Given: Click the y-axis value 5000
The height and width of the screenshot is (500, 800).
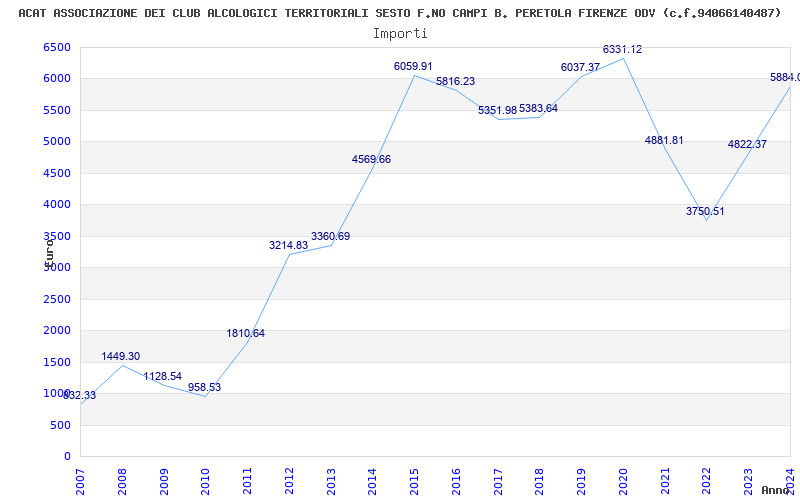Looking at the screenshot, I should pos(57,142).
